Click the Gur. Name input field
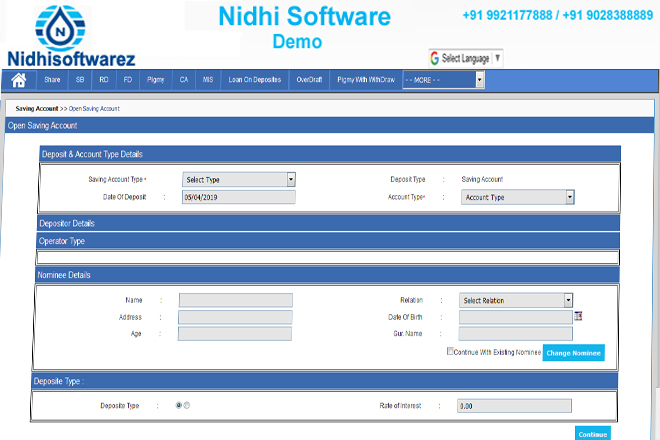This screenshot has height=440, width=660. point(516,334)
